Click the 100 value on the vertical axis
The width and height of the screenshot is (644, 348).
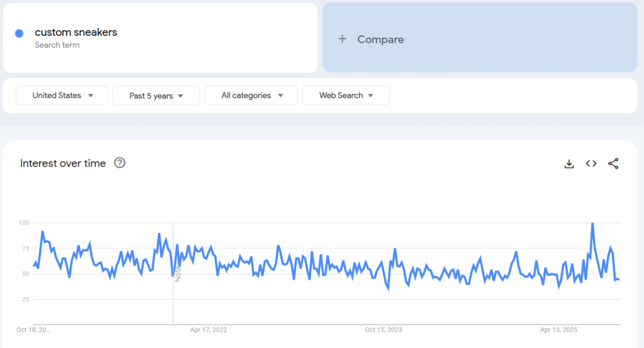click(24, 223)
